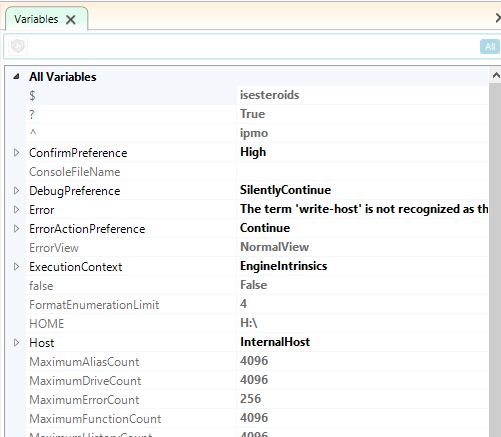501x437 pixels.
Task: Expand the ConfirmPreference variable
Action: tap(16, 153)
